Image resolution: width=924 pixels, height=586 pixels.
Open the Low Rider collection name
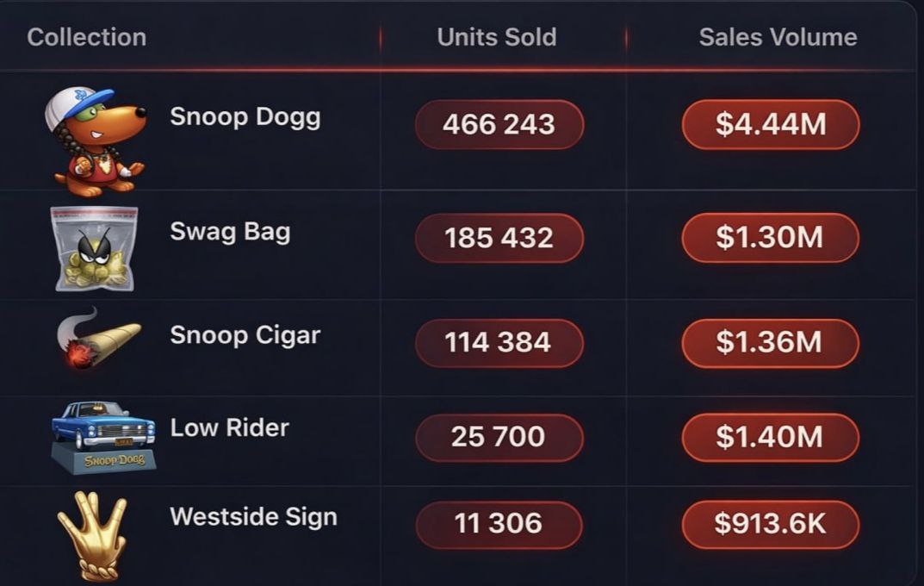coord(229,427)
